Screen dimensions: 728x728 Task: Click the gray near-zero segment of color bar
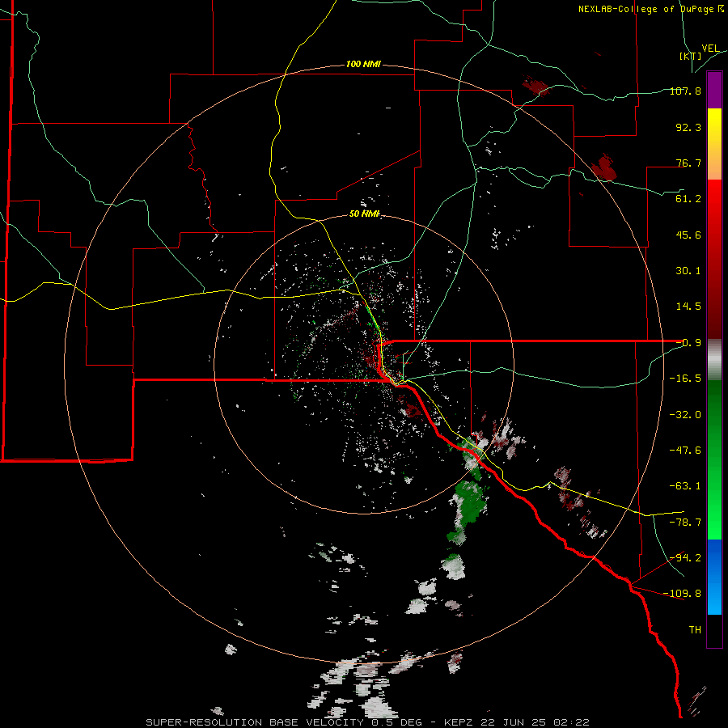click(714, 360)
